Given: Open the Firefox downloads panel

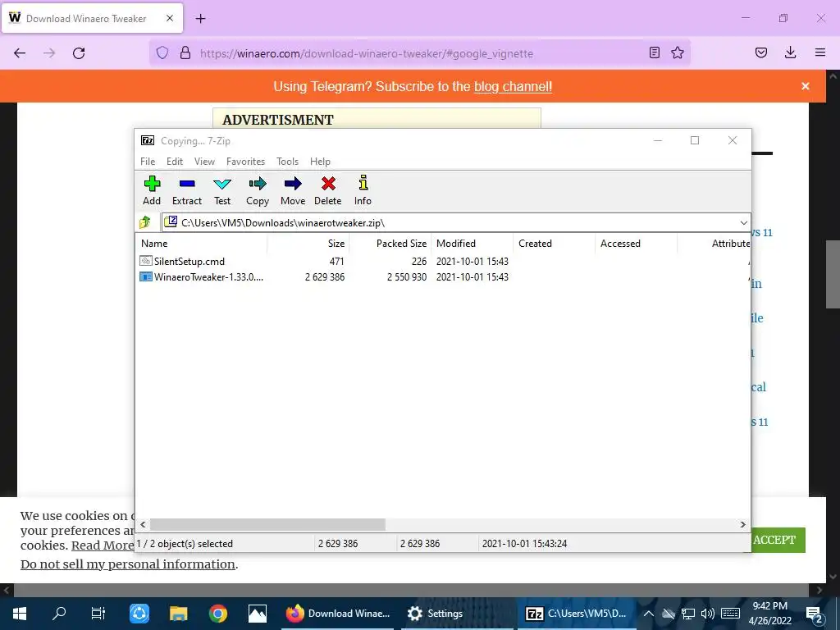Looking at the screenshot, I should (x=790, y=52).
